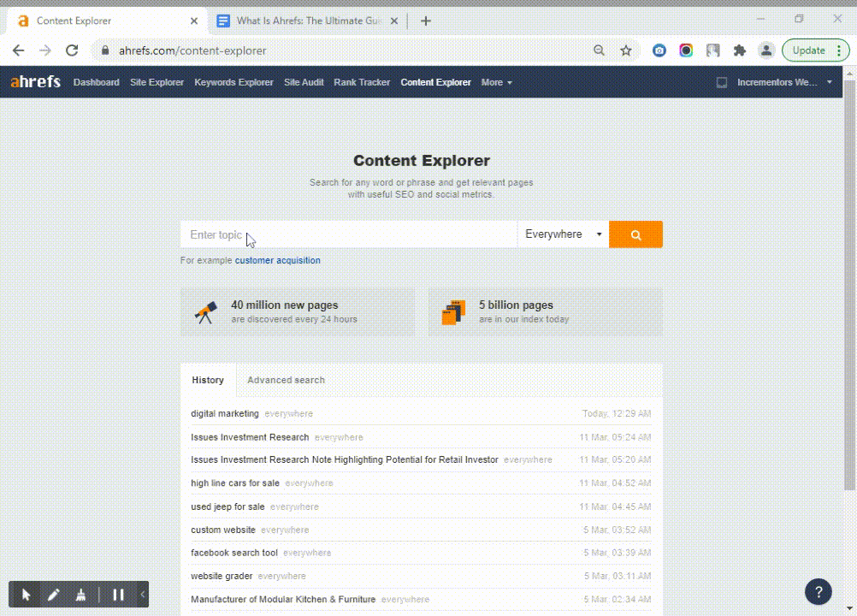Click the telescope icon in new pages card
Viewport: 857px width, 616px height.
click(x=206, y=312)
